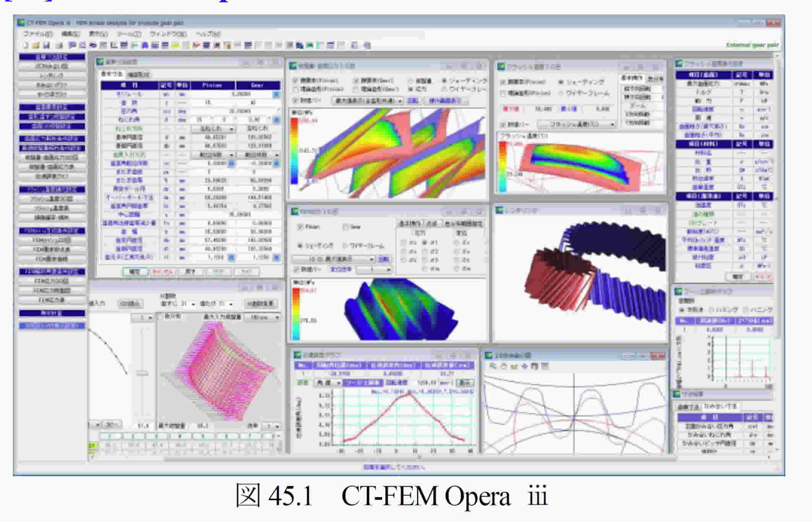The width and height of the screenshot is (812, 522).
Task: Toggle Gear tooth-surface checkbox in stress distribution window
Action: click(356, 81)
